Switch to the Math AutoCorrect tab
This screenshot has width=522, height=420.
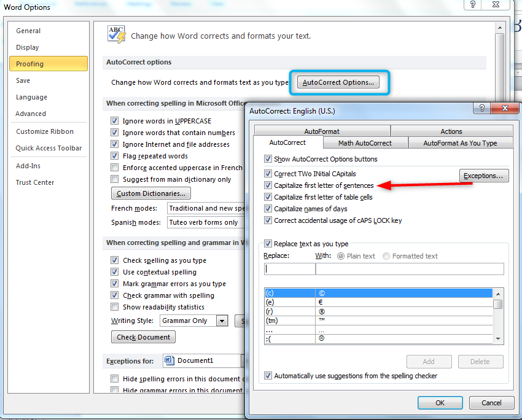coord(365,143)
